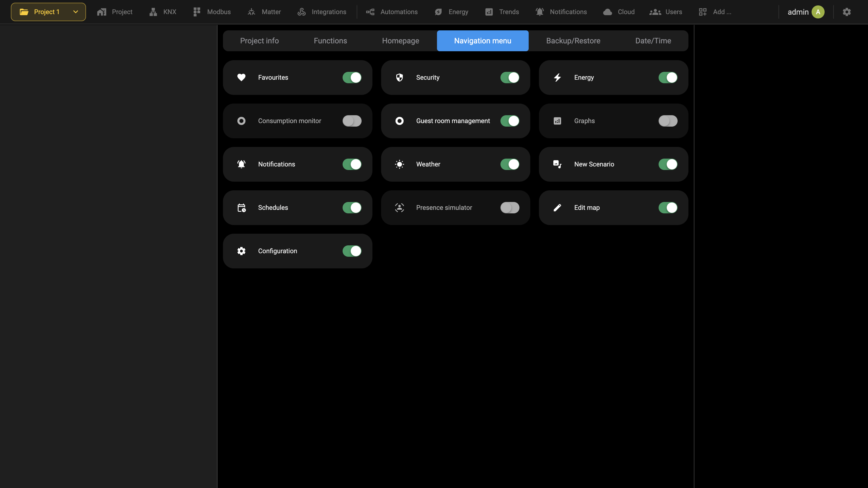The image size is (868, 488).
Task: Click the Energy leaf icon in top bar
Action: 438,12
